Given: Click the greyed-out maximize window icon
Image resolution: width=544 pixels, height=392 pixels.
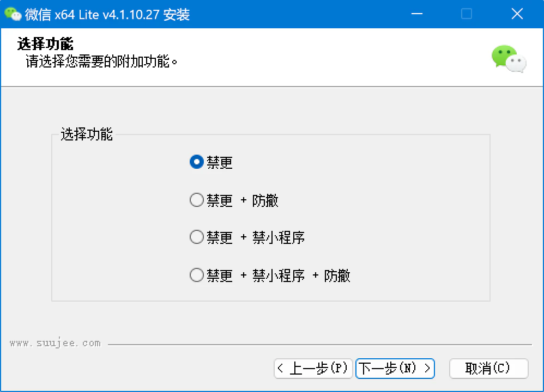Looking at the screenshot, I should tap(466, 14).
